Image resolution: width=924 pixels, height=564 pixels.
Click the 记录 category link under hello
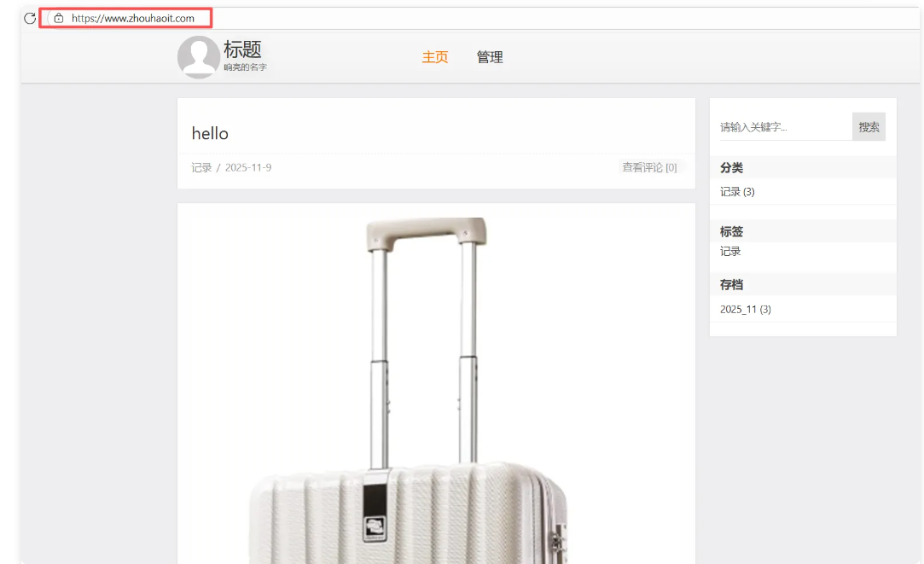(201, 167)
